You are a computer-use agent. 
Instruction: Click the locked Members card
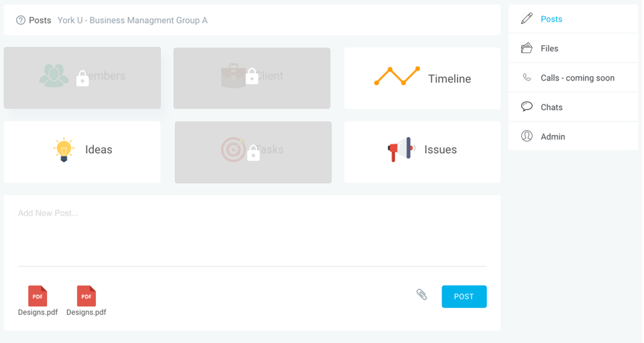[82, 78]
